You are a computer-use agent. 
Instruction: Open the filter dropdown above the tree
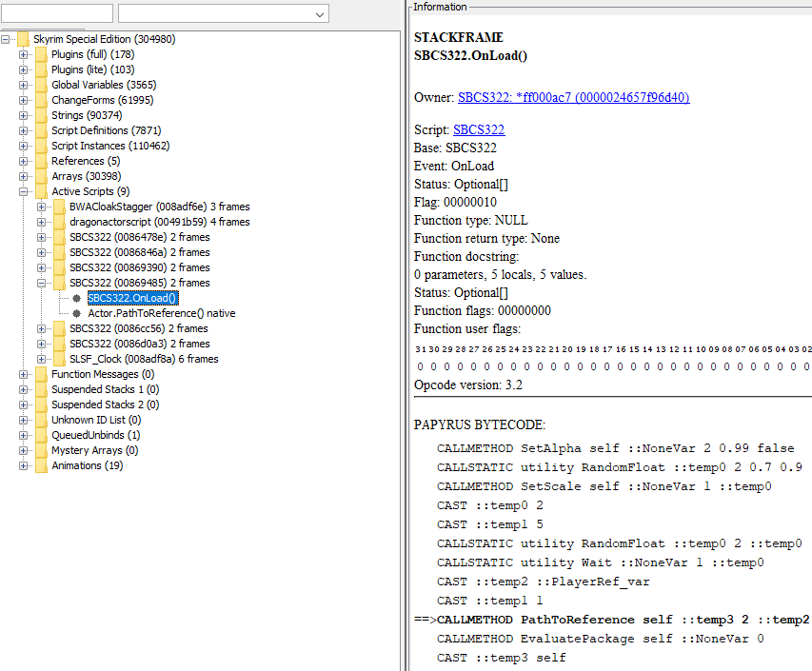[x=320, y=14]
